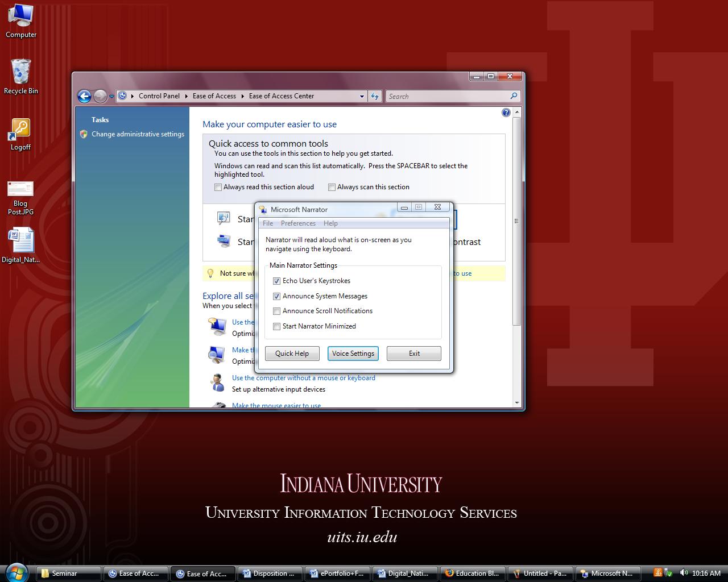The image size is (728, 582).
Task: Open the File menu in Narrator
Action: (267, 223)
